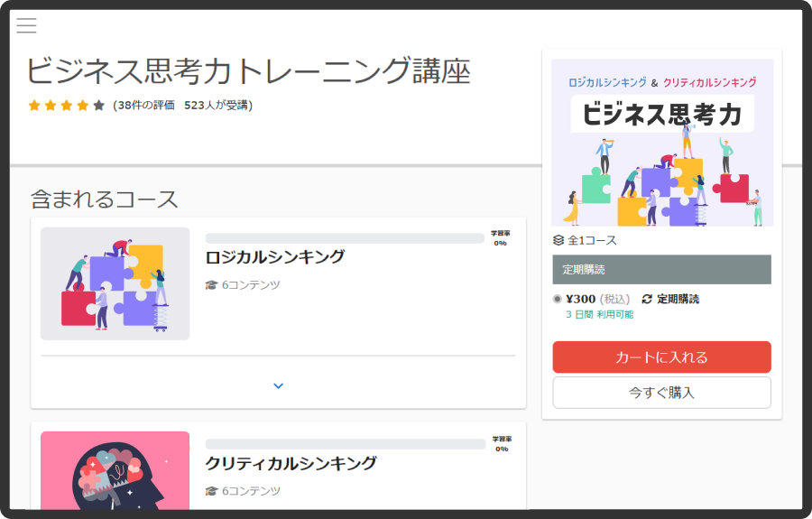Click the 38件の評価 rating count

146,105
